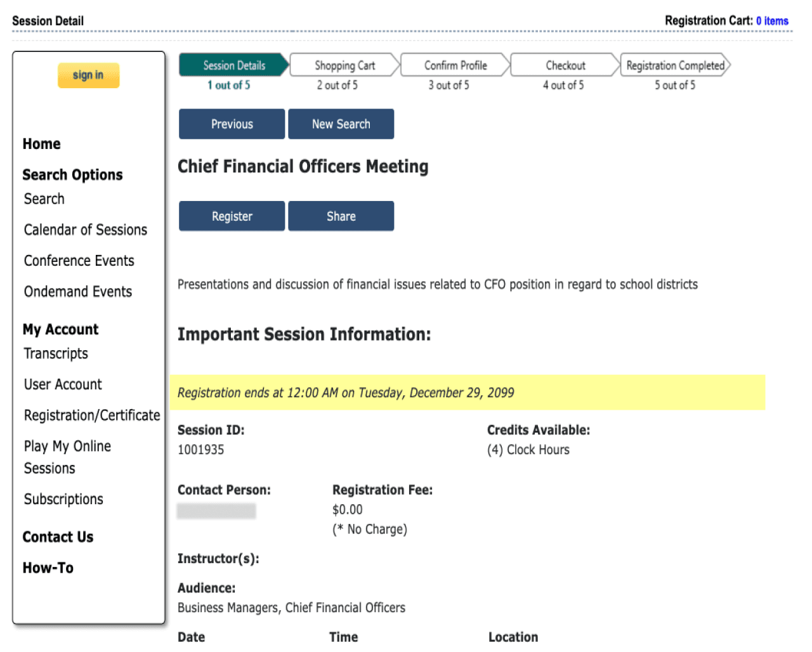Open Home in the sidebar
The width and height of the screenshot is (812, 652).
[x=42, y=144]
